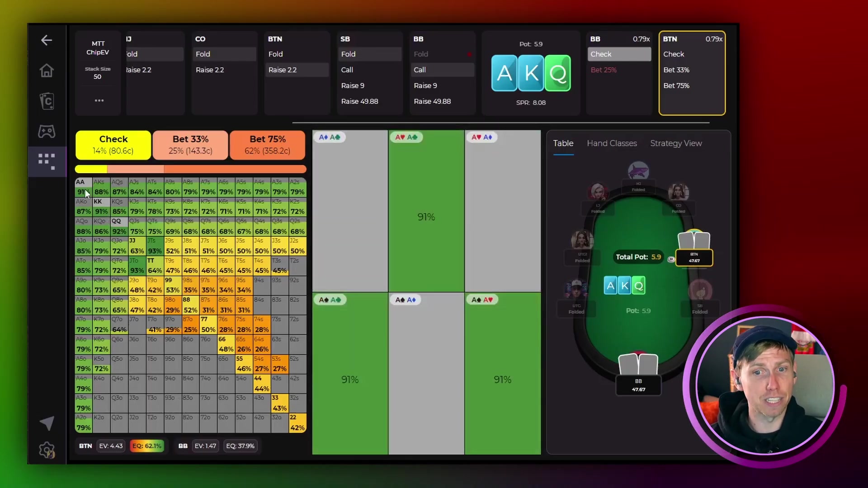Open the settings gear icon
The width and height of the screenshot is (868, 488).
(47, 450)
